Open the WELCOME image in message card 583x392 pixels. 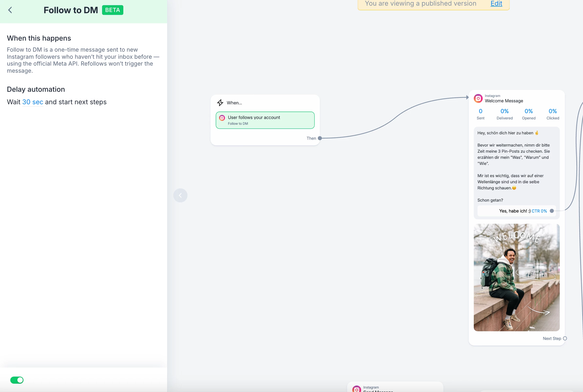pyautogui.click(x=516, y=277)
